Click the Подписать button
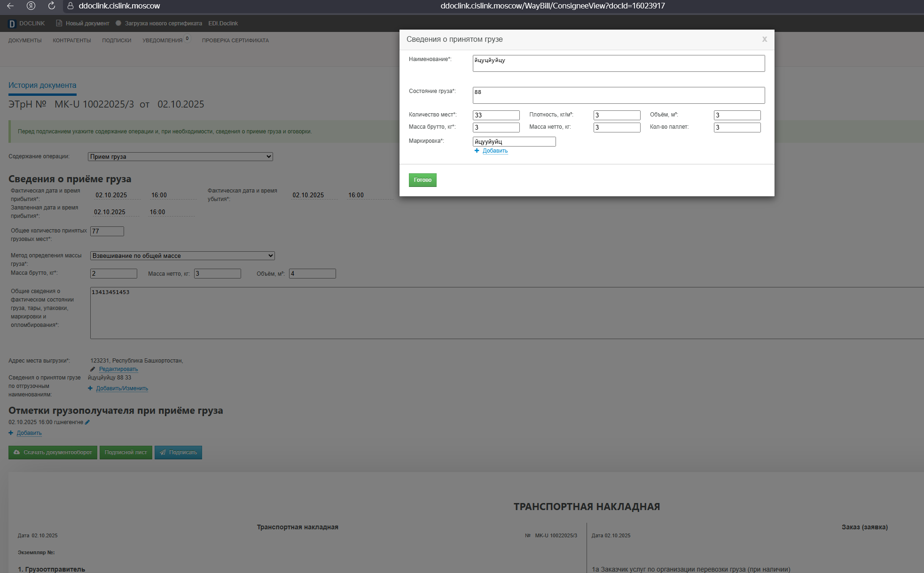The width and height of the screenshot is (924, 573). click(178, 453)
